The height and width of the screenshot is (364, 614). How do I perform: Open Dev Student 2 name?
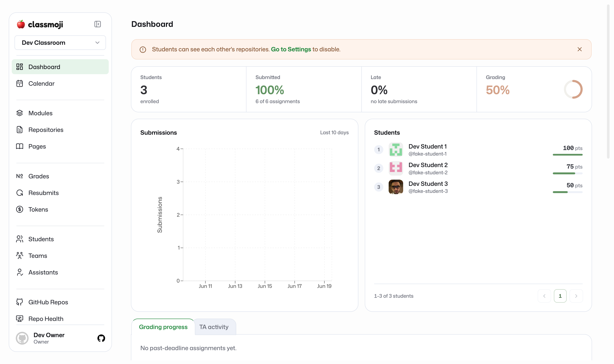click(x=428, y=165)
